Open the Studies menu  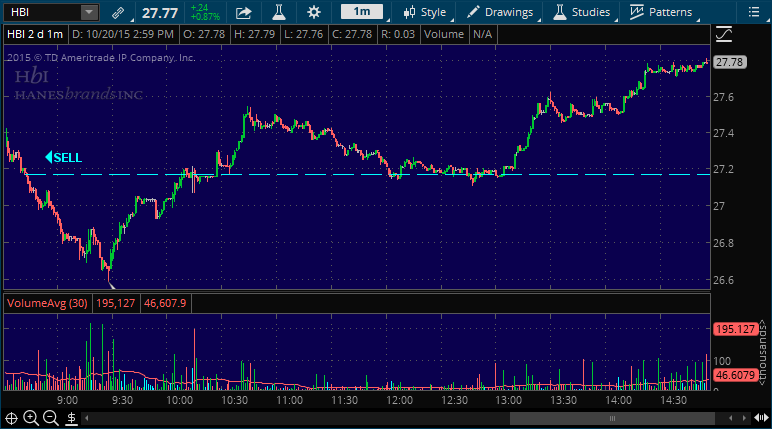(581, 12)
